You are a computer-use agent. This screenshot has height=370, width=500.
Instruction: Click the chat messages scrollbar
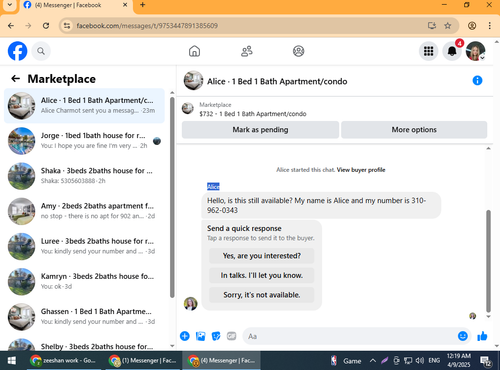tap(488, 261)
